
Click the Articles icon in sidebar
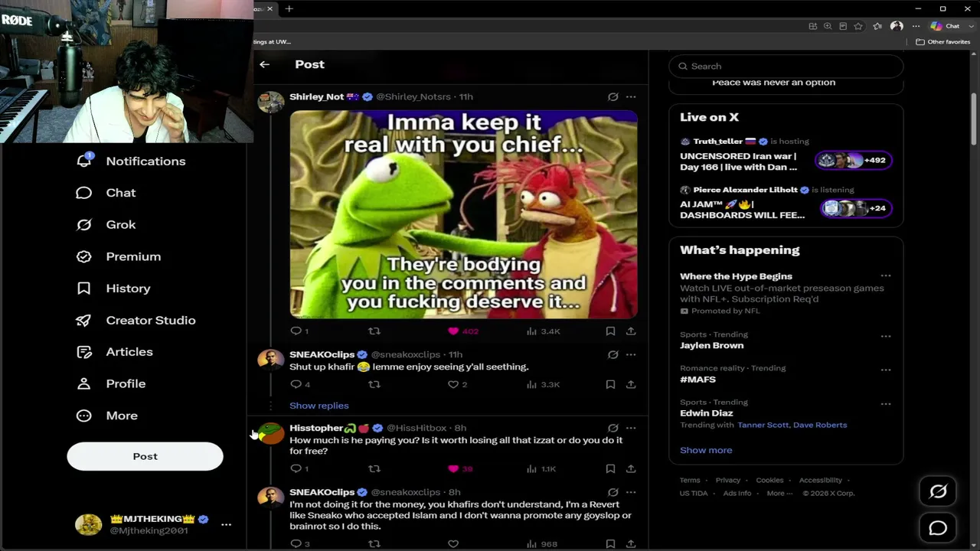pos(84,352)
